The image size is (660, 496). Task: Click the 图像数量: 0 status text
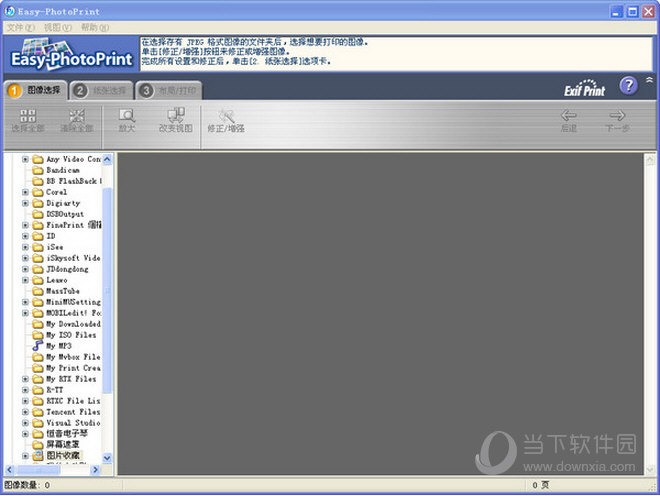[27, 485]
